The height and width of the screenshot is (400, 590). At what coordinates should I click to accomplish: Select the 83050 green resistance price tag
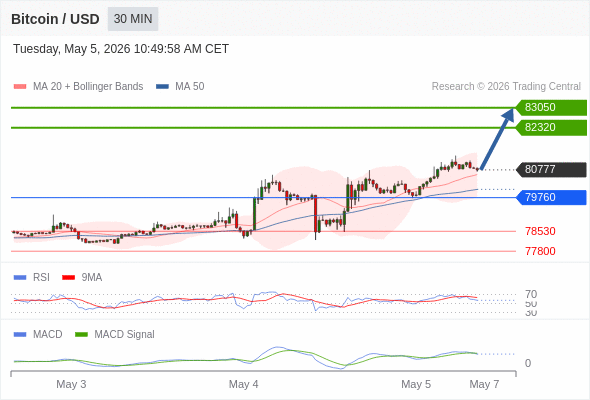click(x=551, y=108)
